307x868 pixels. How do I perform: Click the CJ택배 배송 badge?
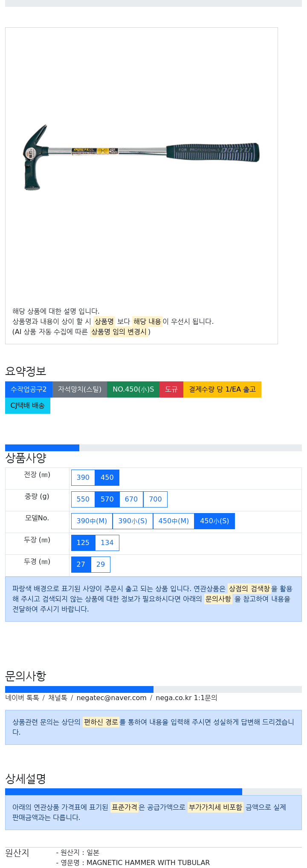coord(28,406)
